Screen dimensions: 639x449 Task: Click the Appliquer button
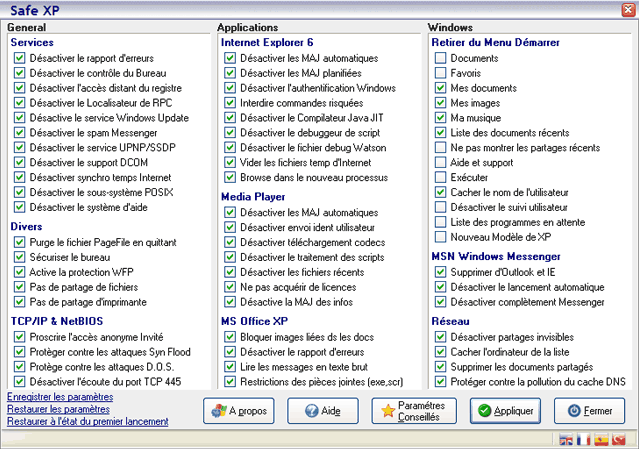pyautogui.click(x=505, y=411)
